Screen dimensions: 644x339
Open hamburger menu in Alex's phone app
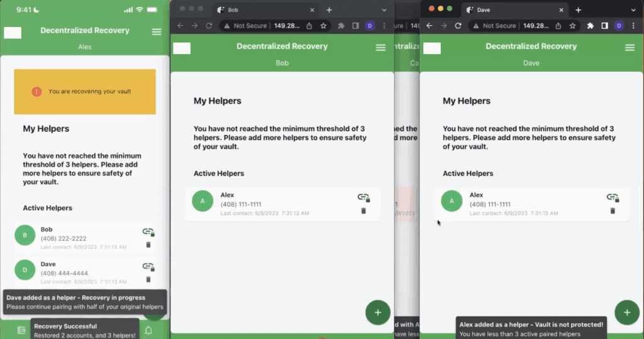coord(157,32)
